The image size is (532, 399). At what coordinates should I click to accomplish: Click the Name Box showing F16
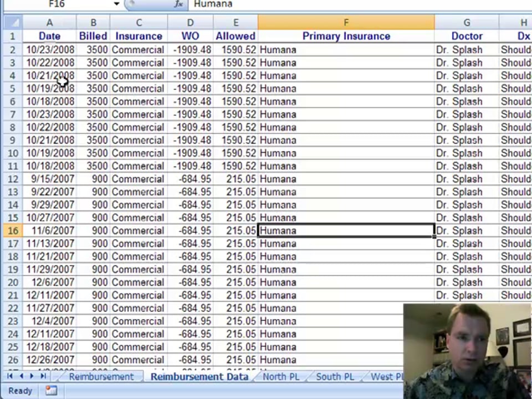click(x=58, y=4)
